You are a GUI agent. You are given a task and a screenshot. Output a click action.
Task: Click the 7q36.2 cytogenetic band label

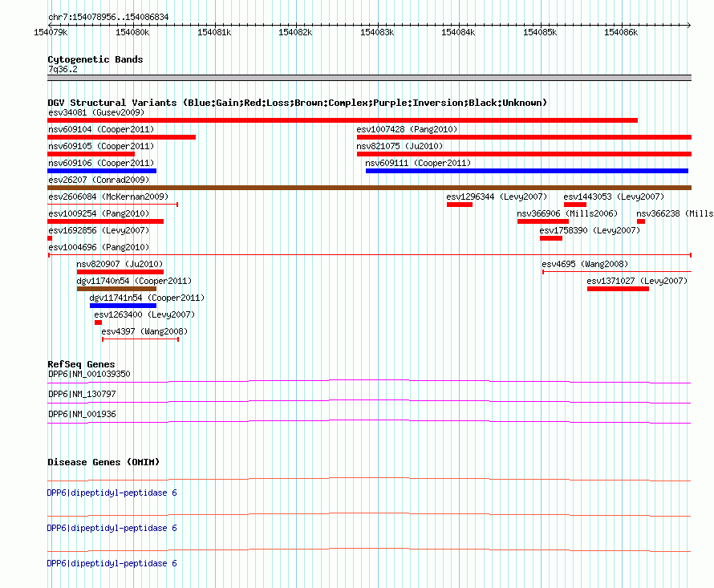pos(63,69)
